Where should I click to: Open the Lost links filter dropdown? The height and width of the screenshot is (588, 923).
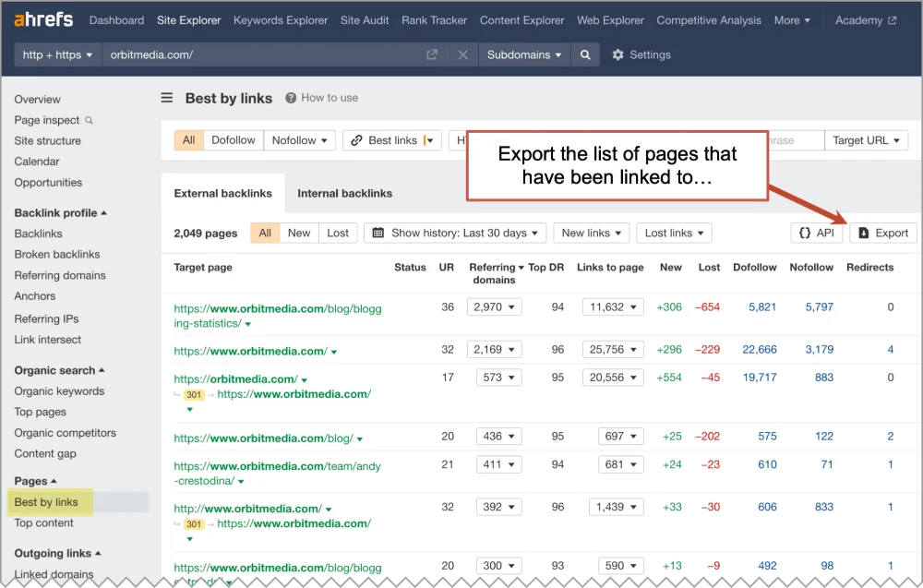tap(674, 233)
